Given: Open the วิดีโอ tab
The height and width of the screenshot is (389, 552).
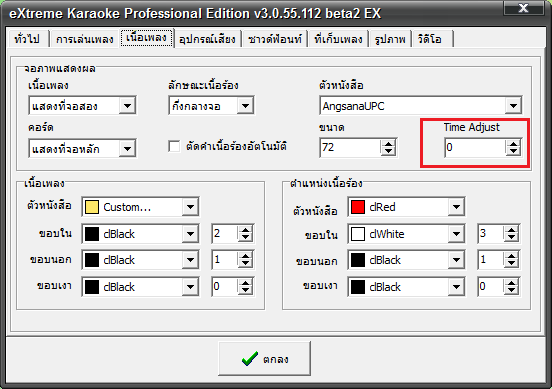Looking at the screenshot, I should point(432,39).
